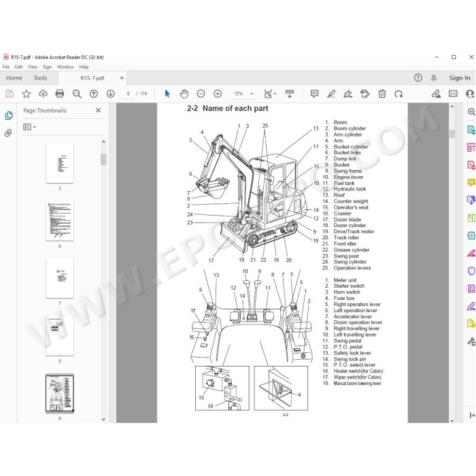Click the page number field
Screen dimensions: 476x476
[129, 94]
